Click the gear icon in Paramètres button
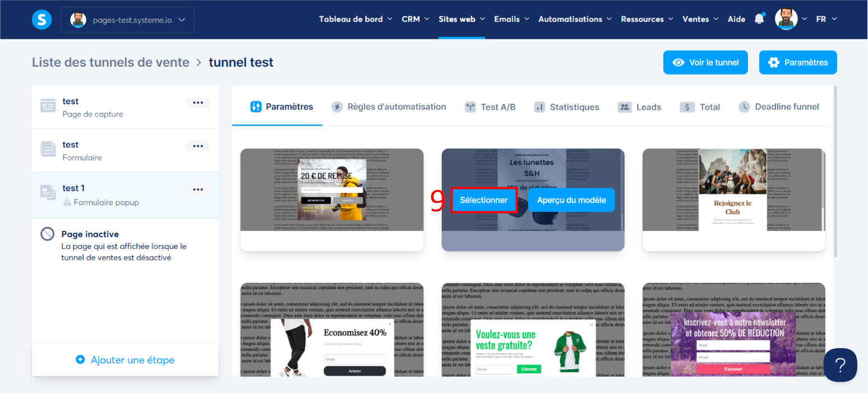The height and width of the screenshot is (393, 868). pyautogui.click(x=774, y=62)
